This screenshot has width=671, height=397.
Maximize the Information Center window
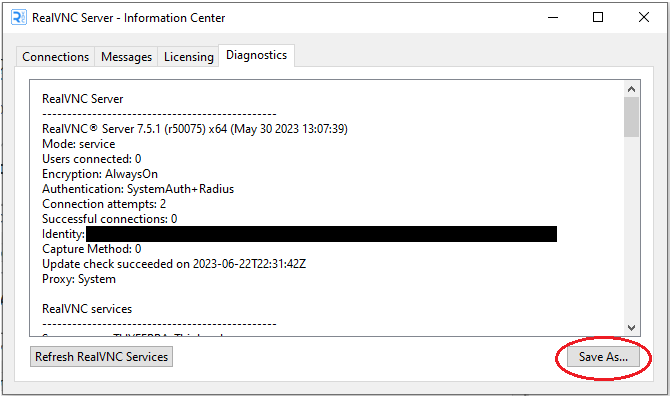[598, 18]
